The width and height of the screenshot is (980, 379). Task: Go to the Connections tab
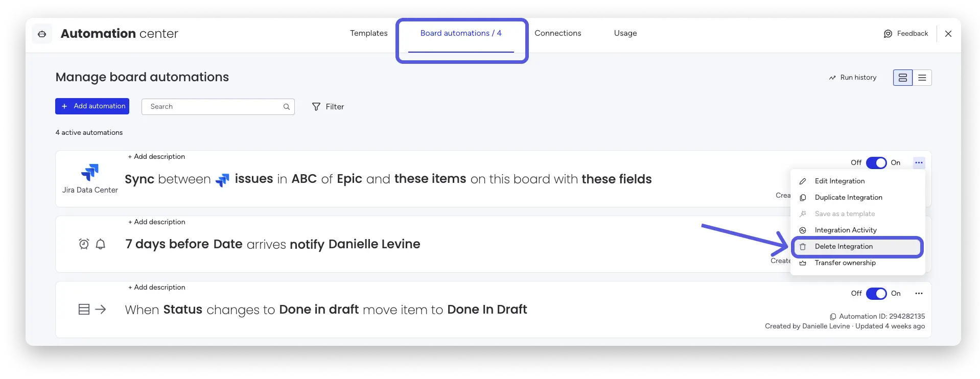(558, 33)
